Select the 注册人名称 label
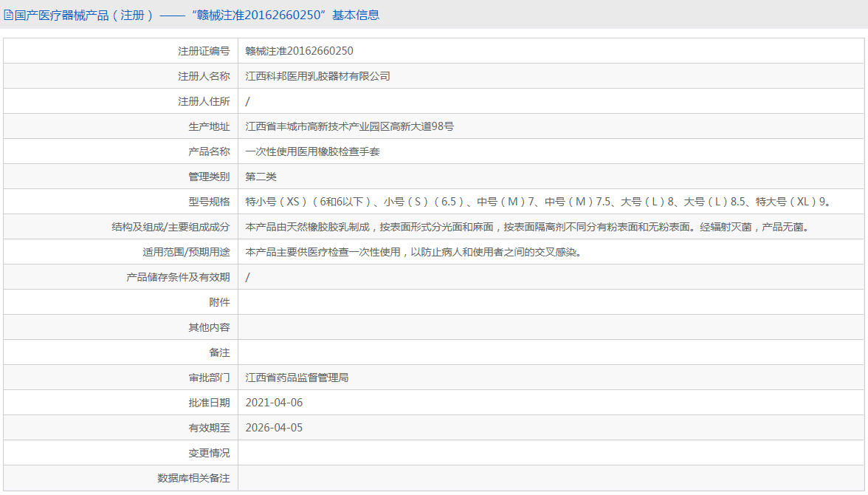 click(204, 76)
